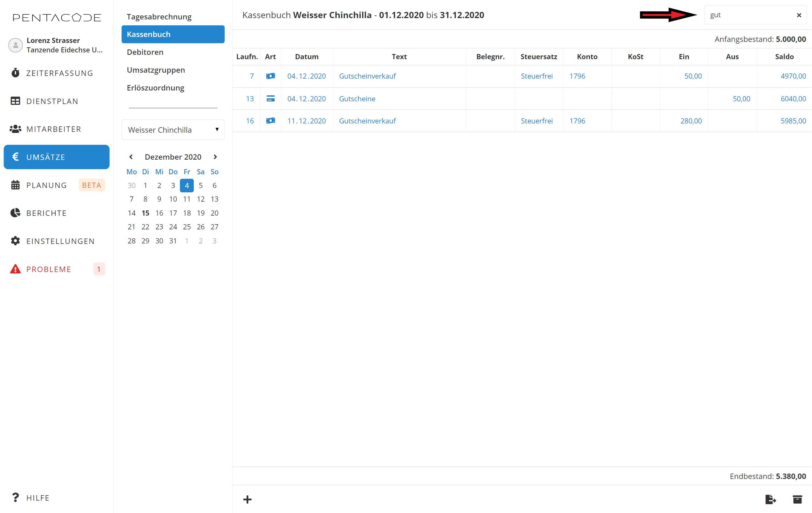Open Berichte pie chart section
812x513 pixels.
[46, 213]
